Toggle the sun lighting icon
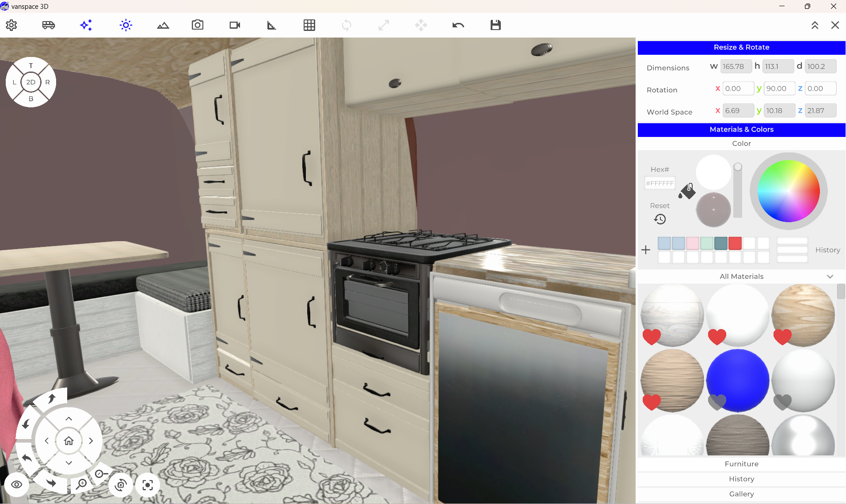The width and height of the screenshot is (846, 504). [126, 25]
